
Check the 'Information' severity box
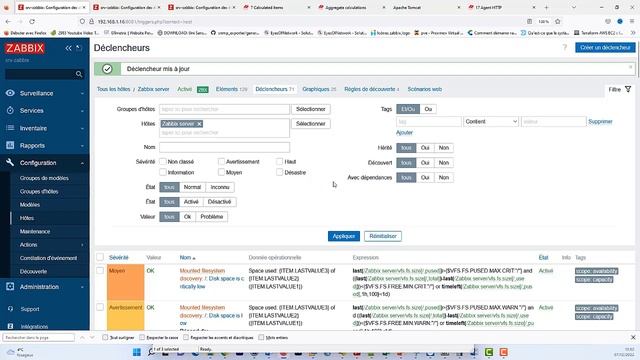[x=163, y=172]
